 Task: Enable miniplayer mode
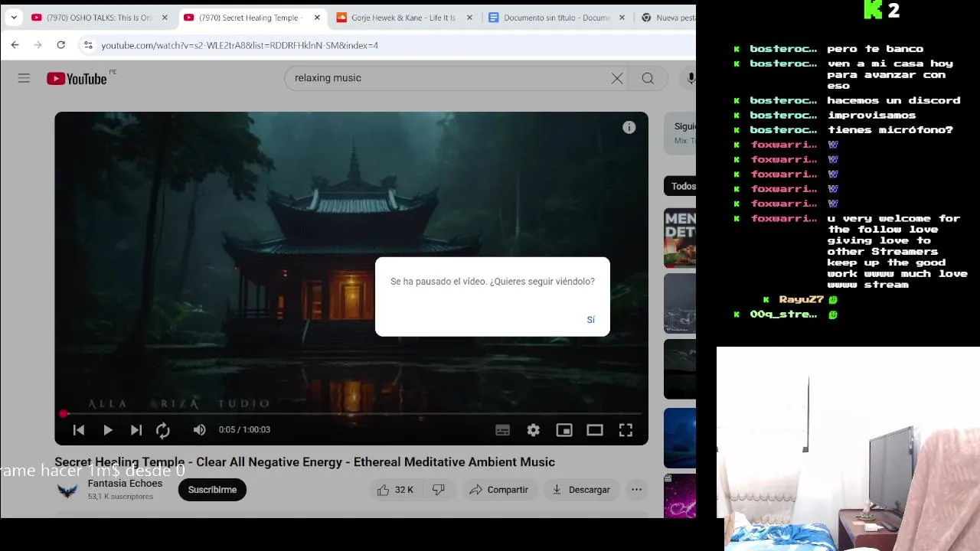564,430
